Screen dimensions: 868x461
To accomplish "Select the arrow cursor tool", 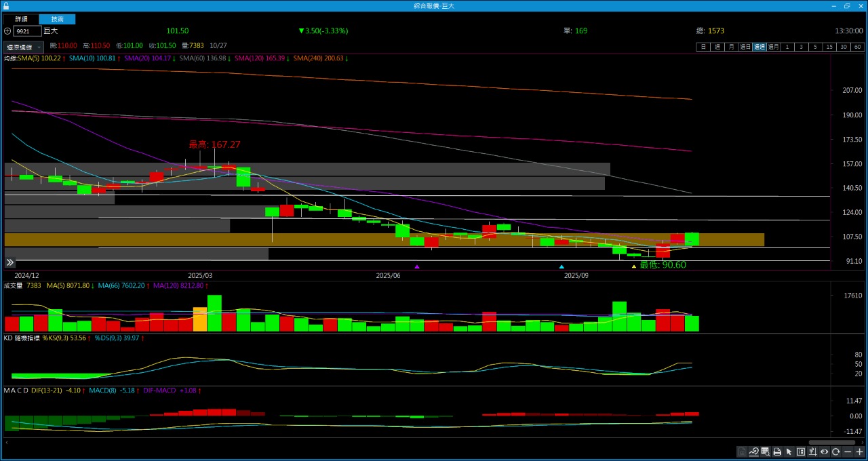I will 789,452.
